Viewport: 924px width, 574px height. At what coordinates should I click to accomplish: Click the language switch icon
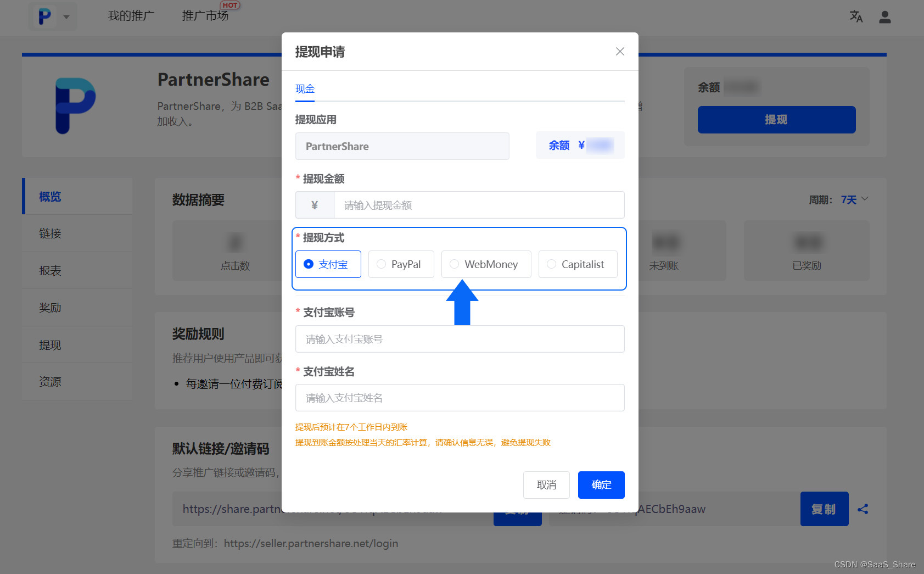(x=856, y=17)
